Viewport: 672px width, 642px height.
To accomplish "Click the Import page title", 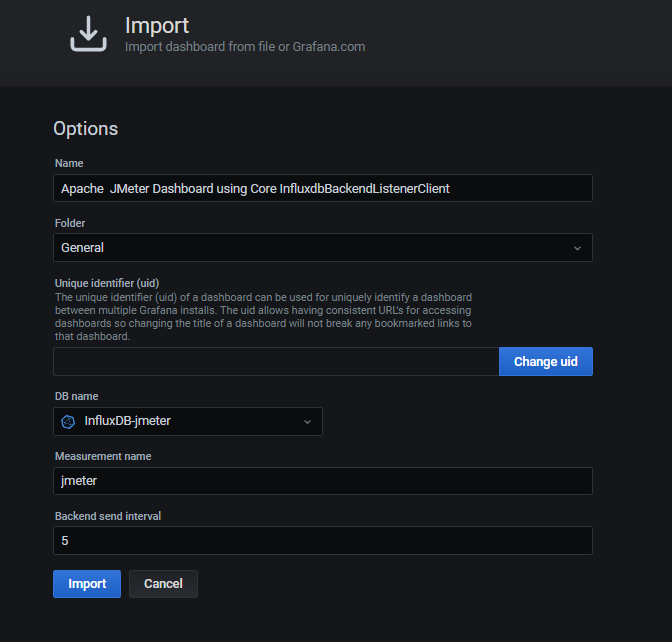I will 157,25.
